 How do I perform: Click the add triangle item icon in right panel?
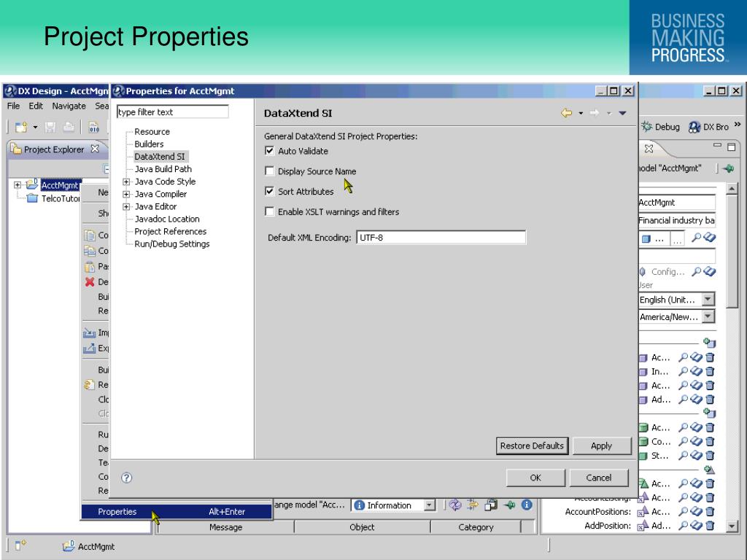(x=709, y=470)
